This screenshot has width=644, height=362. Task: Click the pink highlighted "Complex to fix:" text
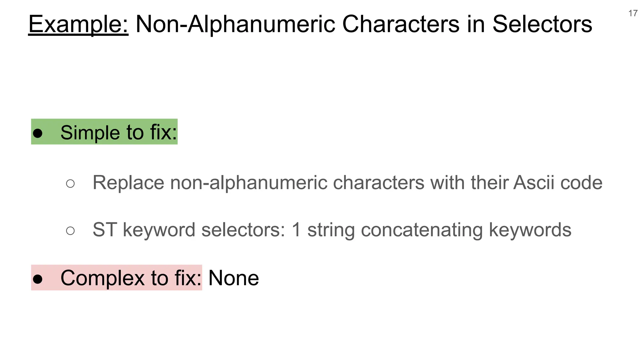(x=131, y=278)
